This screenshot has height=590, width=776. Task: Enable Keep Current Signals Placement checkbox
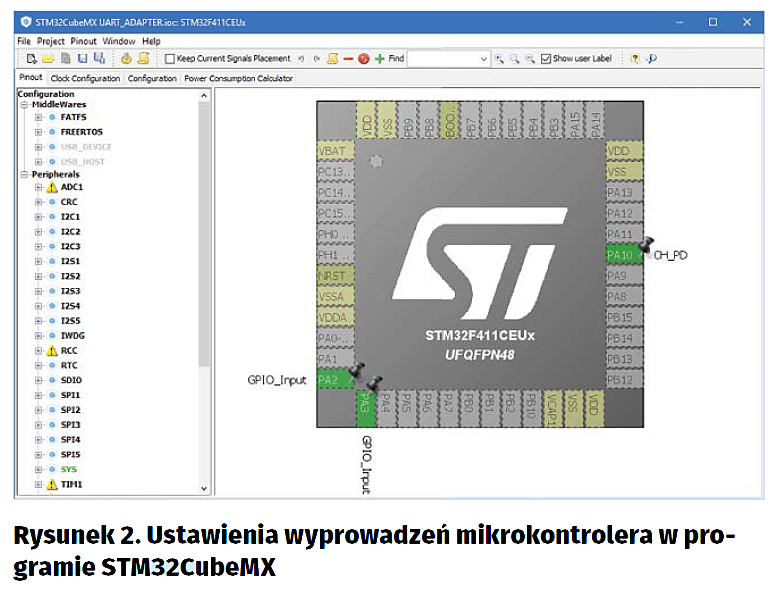170,59
